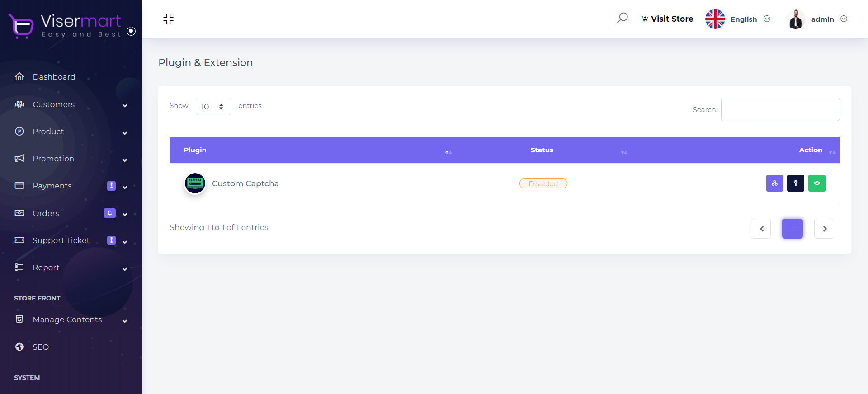Enable Custom Captcha using the green eye button

(816, 183)
